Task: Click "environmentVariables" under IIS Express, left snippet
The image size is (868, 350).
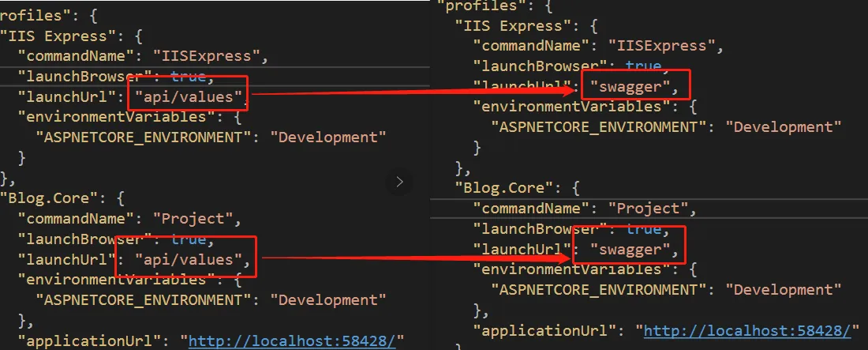Action: (116, 117)
